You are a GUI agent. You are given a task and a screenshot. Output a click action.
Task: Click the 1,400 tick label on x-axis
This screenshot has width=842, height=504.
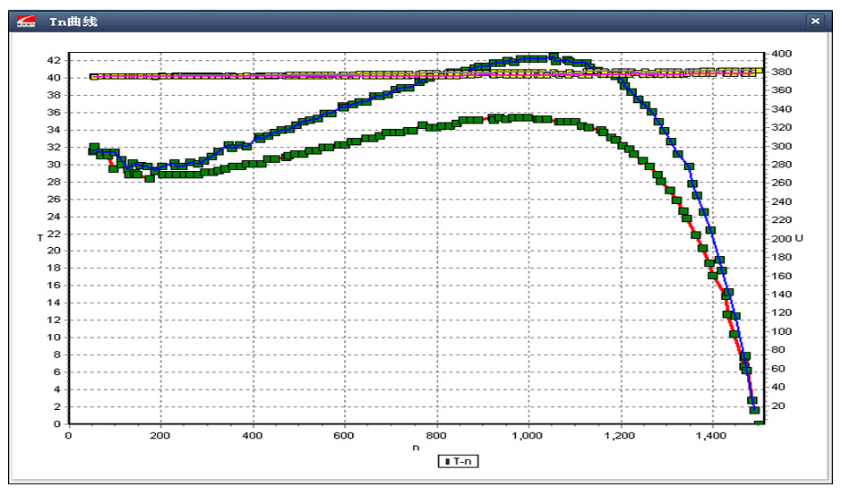(712, 436)
